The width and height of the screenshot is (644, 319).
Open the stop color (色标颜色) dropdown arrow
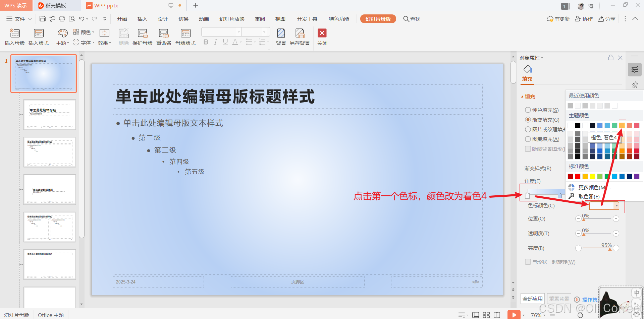click(616, 206)
